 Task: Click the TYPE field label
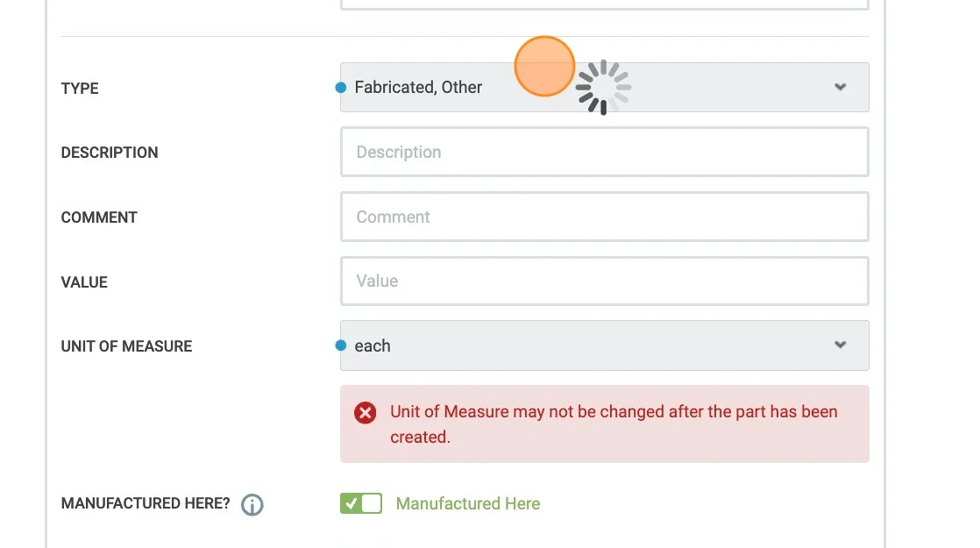80,89
